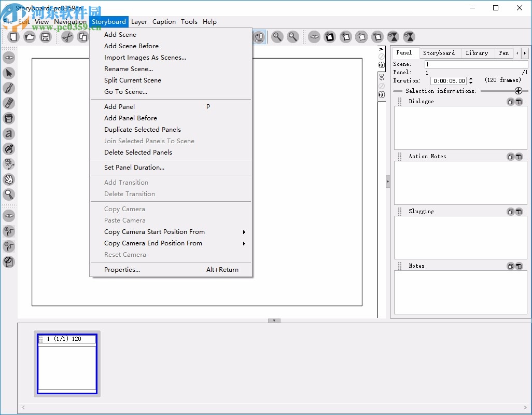Open file with the folder icon

coord(30,37)
